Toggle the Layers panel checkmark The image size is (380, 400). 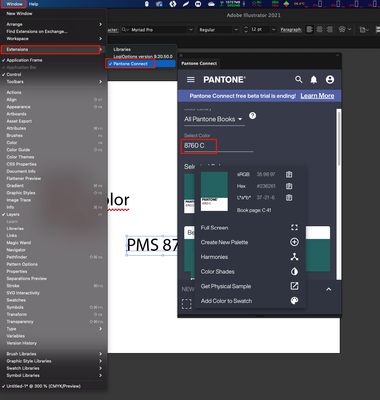[13, 214]
